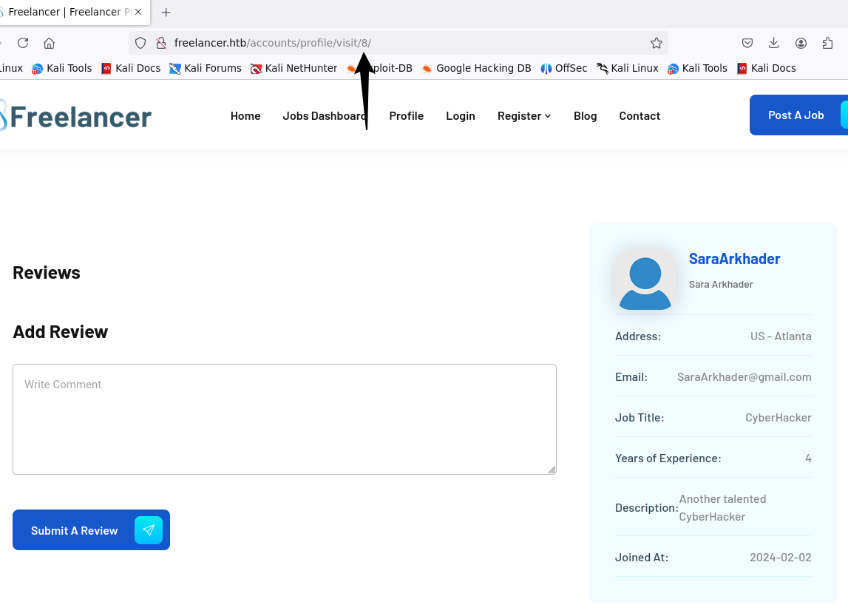Open the Profile menu item

point(406,116)
